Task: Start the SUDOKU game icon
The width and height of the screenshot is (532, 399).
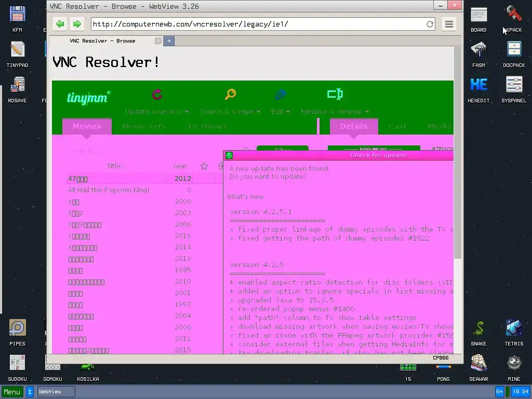Action: tap(17, 368)
